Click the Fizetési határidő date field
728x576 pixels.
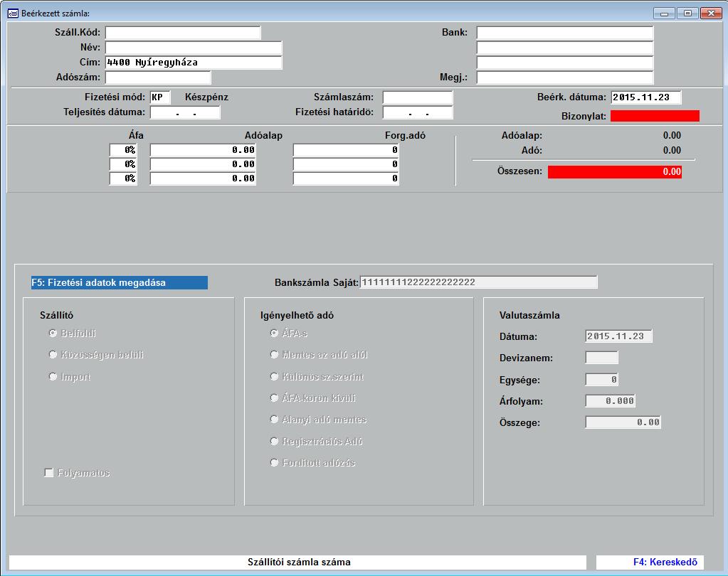[418, 112]
